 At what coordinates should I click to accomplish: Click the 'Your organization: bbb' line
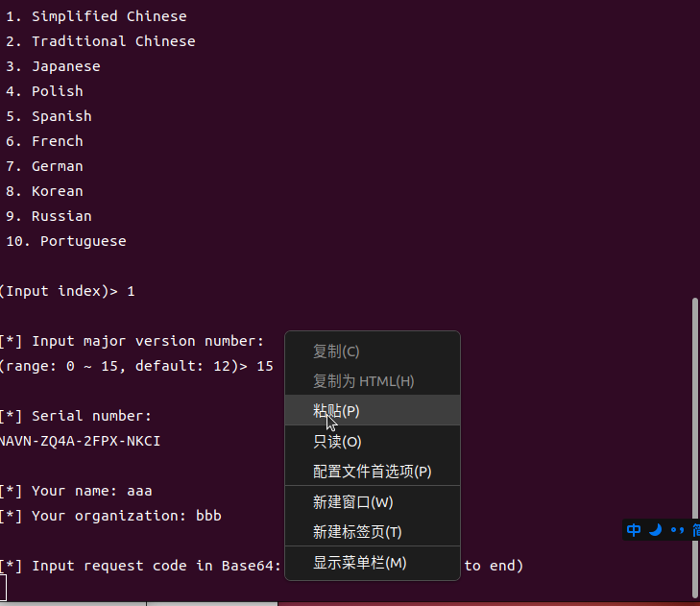[110, 516]
